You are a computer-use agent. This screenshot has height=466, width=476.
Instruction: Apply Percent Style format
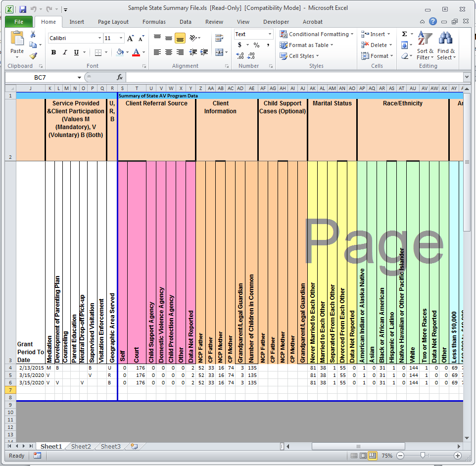click(x=256, y=45)
